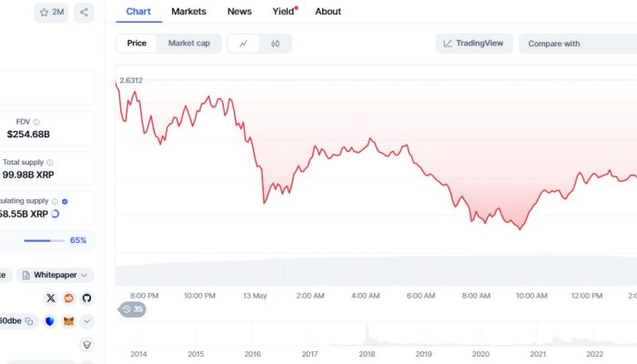
Task: Click the 35 events history marker
Action: point(133,309)
